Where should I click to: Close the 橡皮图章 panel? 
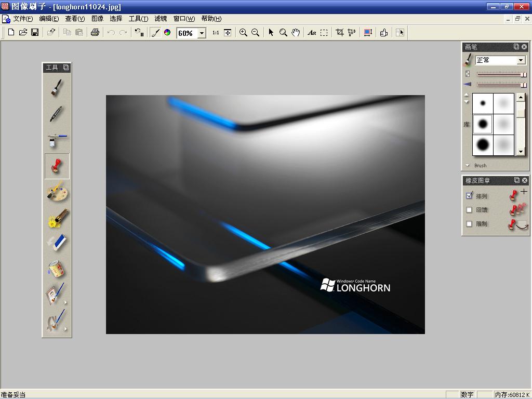525,180
